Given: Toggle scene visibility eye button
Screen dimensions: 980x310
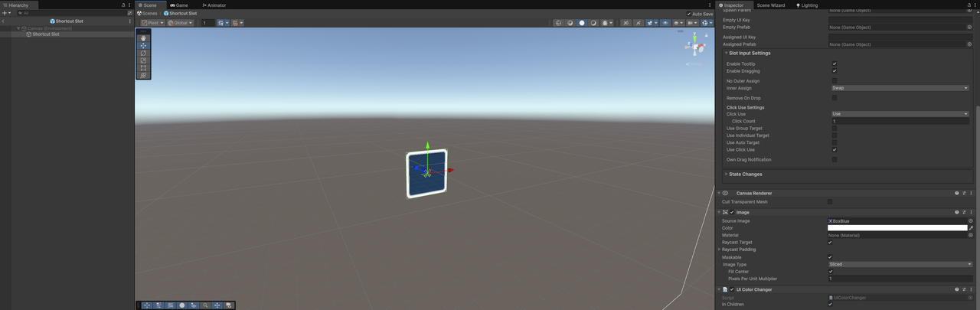Looking at the screenshot, I should 665,23.
